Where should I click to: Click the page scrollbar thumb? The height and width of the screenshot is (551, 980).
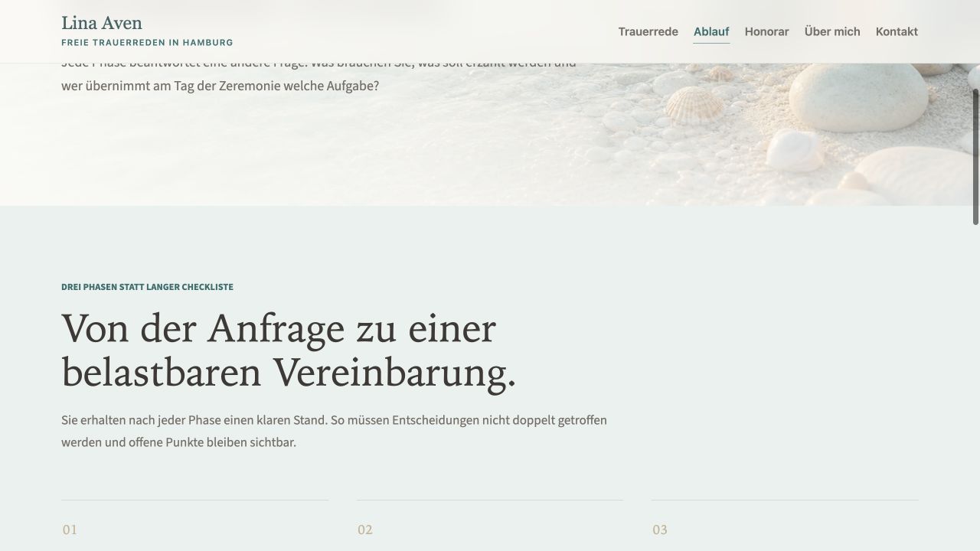[975, 157]
